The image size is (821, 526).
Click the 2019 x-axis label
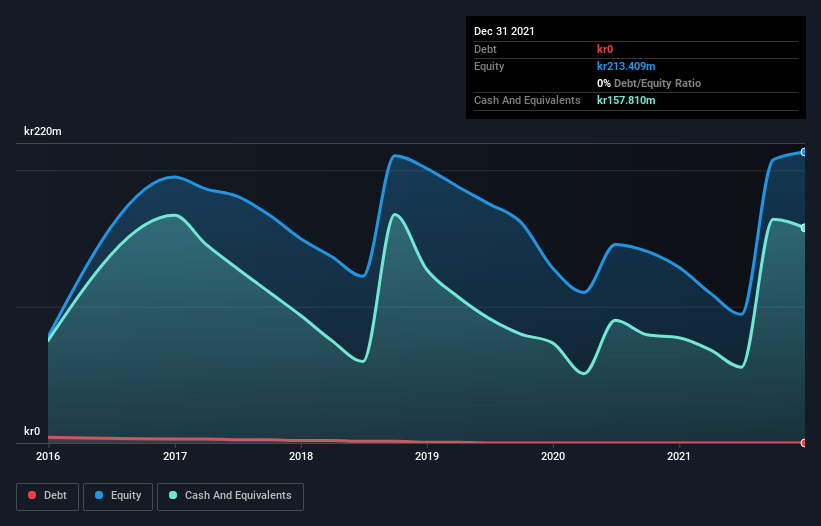[427, 456]
